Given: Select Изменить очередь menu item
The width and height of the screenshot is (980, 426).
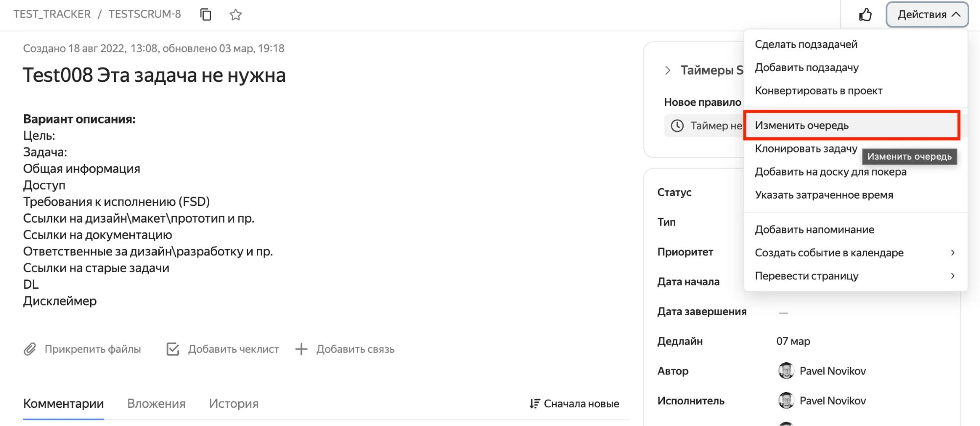Looking at the screenshot, I should (x=802, y=125).
